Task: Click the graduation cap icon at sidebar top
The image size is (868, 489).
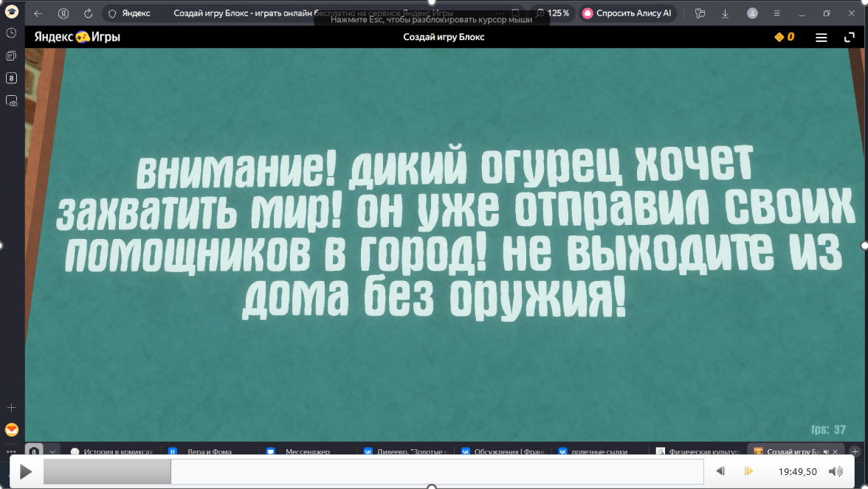Action: click(x=12, y=11)
